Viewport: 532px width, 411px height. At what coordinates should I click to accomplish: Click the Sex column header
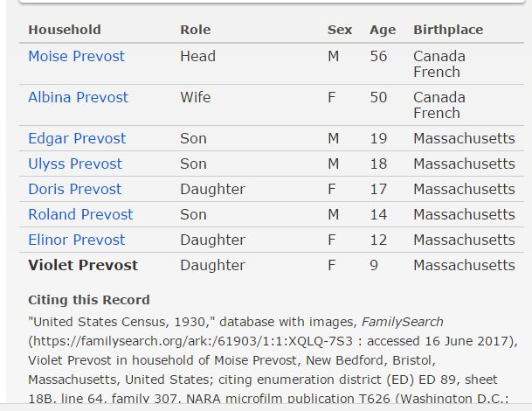click(x=340, y=30)
